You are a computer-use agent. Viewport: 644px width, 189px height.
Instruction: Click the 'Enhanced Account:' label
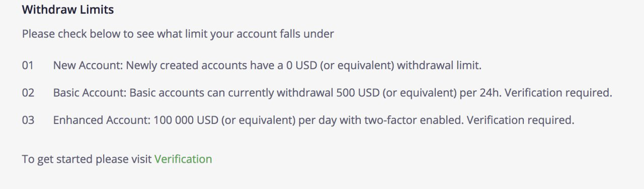point(102,120)
